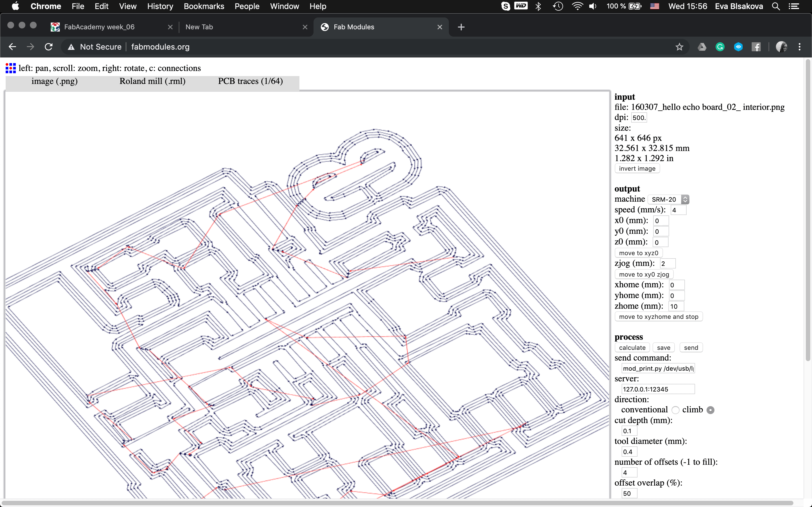Click the bookmark star icon in the address bar
Viewport: 812px width, 507px height.
click(x=679, y=47)
